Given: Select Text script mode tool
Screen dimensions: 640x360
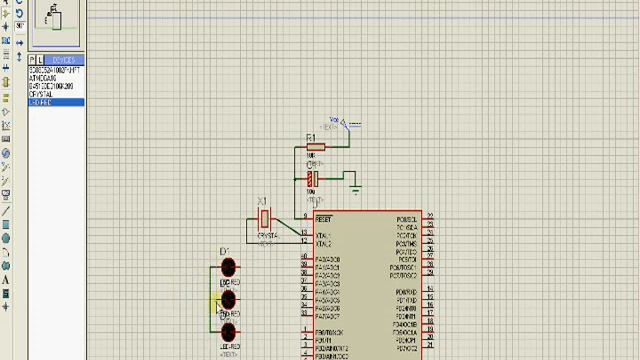Looking at the screenshot, I should [6, 54].
